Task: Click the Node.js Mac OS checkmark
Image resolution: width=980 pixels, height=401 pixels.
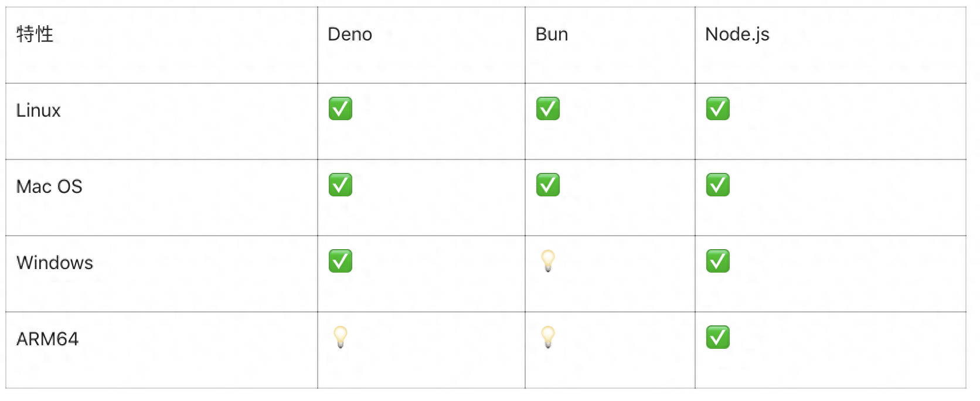Action: click(x=718, y=185)
